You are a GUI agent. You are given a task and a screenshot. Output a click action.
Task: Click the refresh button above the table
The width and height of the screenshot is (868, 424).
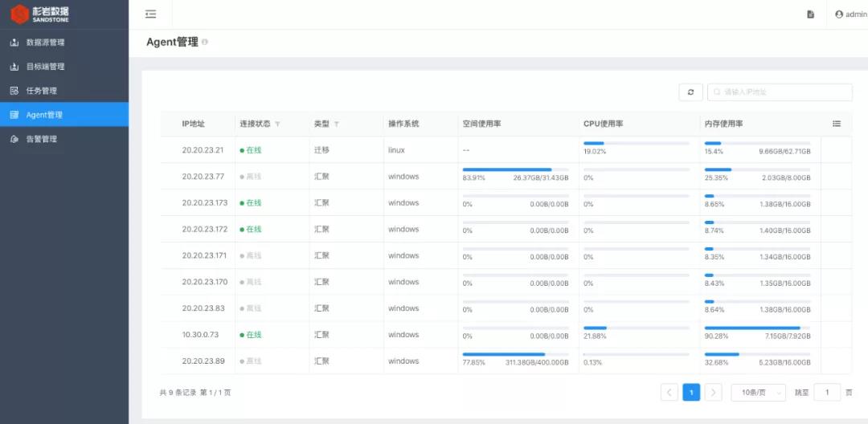[x=691, y=92]
